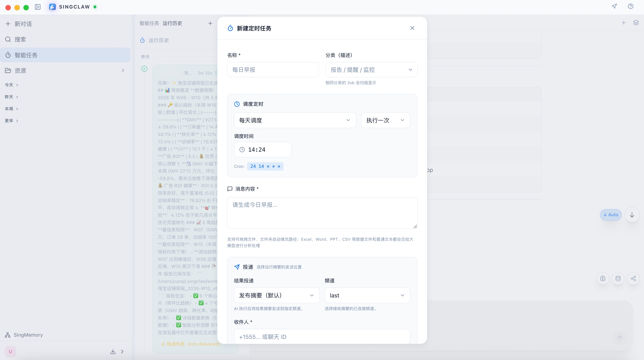Click the scroll-down arrow round button
Image resolution: width=644 pixels, height=360 pixels.
(x=632, y=215)
